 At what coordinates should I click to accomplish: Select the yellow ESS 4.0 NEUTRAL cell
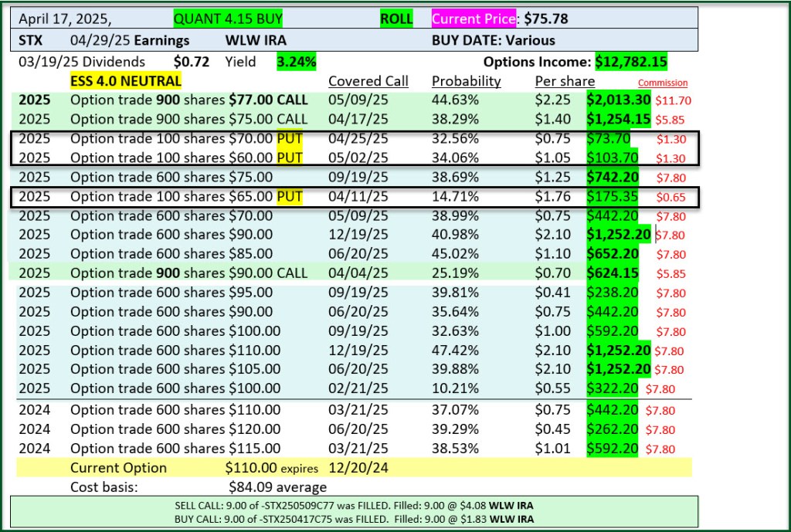[126, 81]
